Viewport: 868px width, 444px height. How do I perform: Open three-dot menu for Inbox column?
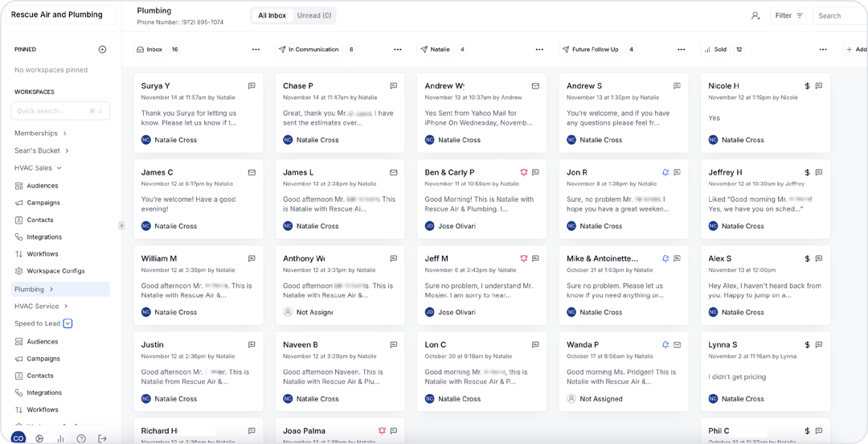pyautogui.click(x=256, y=50)
